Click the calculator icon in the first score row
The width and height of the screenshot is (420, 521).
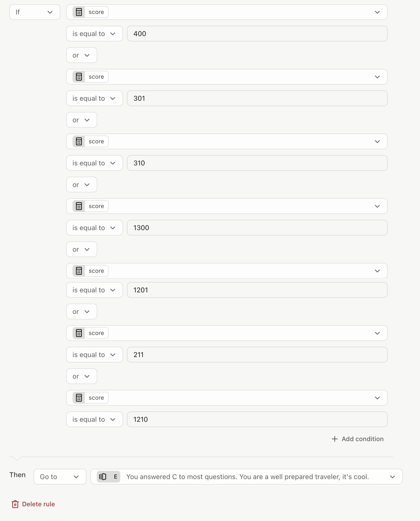tap(79, 12)
